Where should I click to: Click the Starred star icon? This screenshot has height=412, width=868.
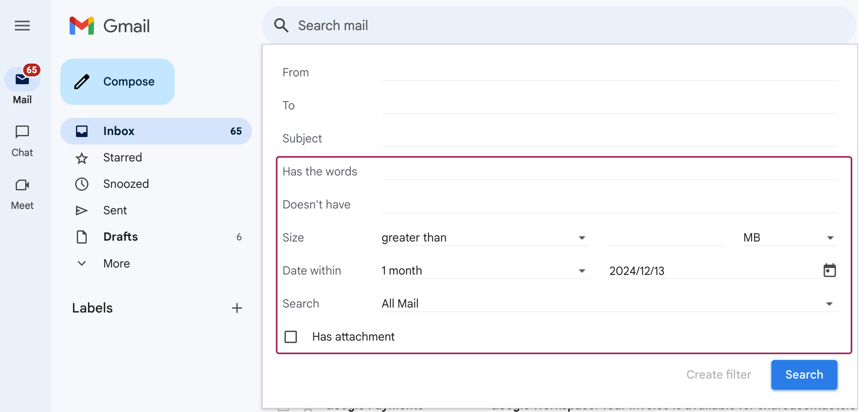click(82, 157)
